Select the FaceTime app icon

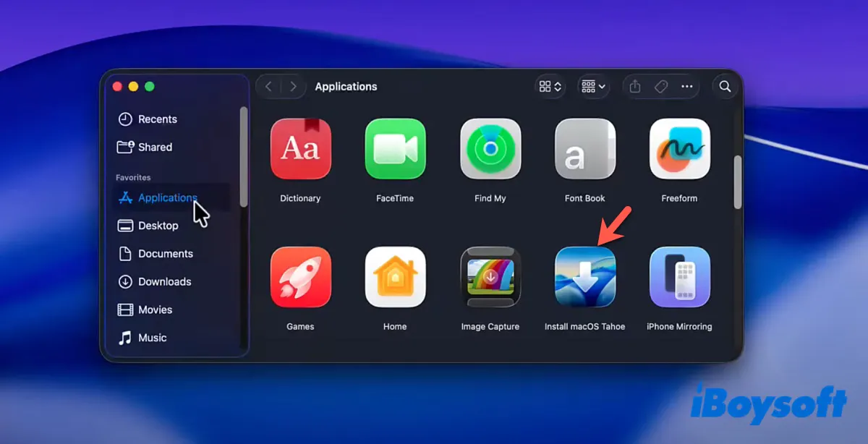[x=395, y=149]
